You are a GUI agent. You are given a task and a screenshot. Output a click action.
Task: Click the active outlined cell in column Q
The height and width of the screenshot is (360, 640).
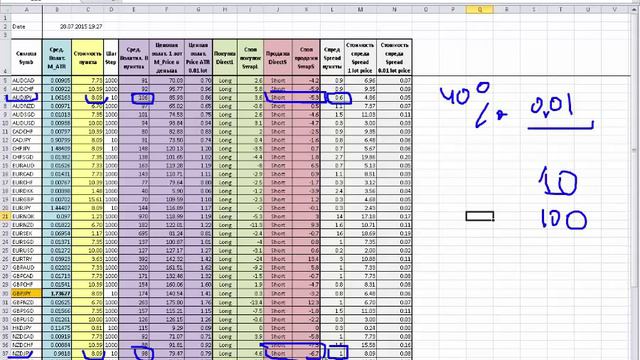pos(480,216)
